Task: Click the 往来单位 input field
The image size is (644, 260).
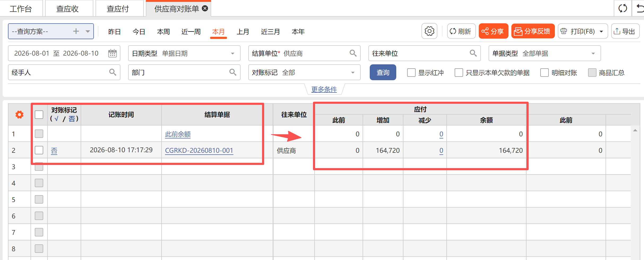Action: point(424,53)
